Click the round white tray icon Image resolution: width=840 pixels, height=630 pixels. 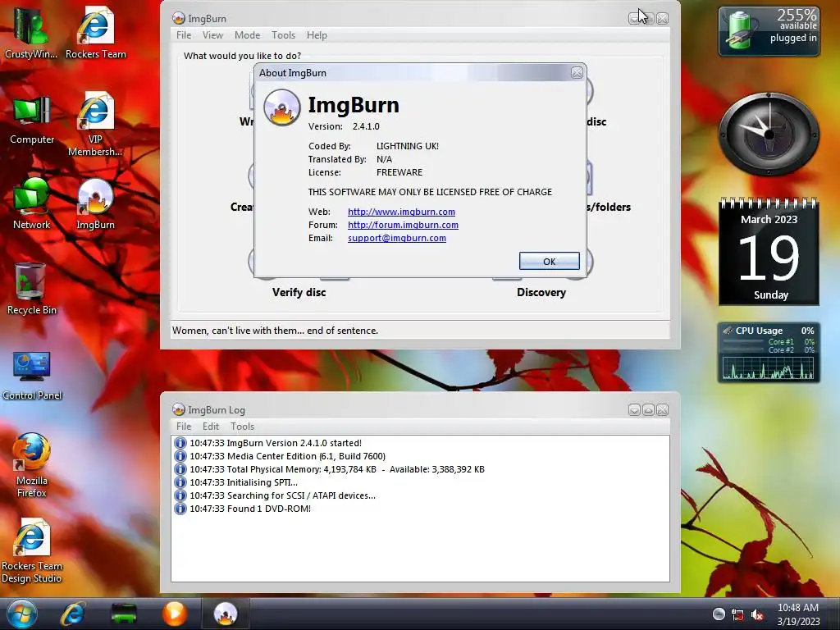[x=719, y=614]
